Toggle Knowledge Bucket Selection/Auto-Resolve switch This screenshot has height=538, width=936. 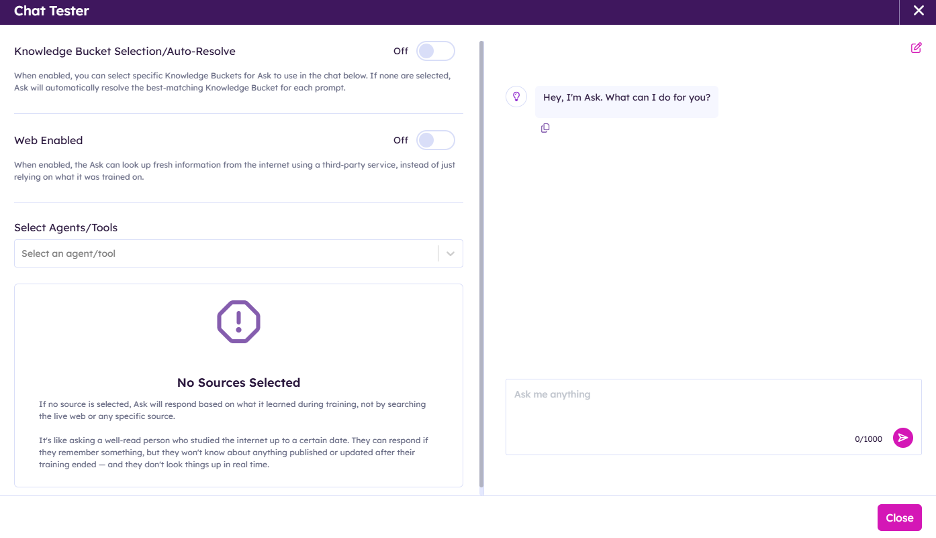[435, 51]
